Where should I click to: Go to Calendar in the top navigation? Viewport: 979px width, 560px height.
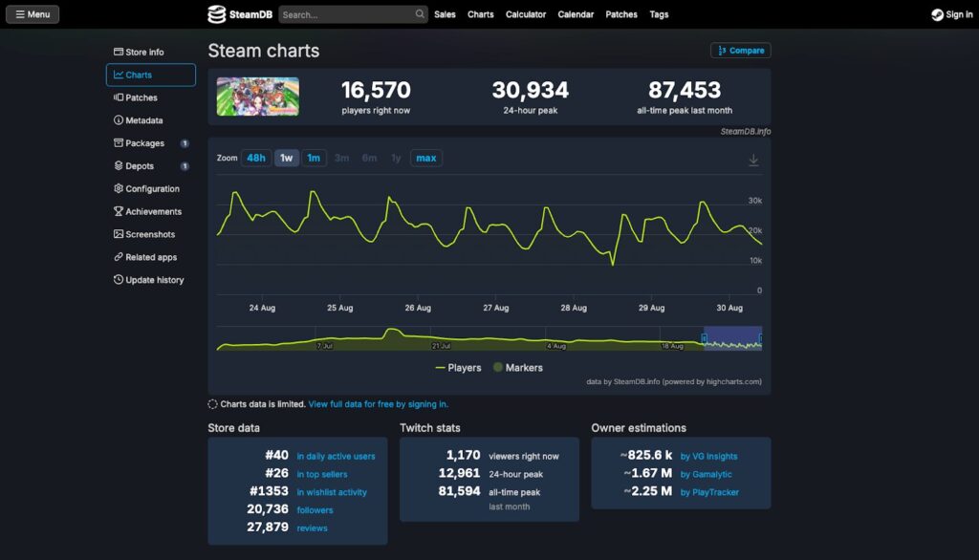[576, 14]
